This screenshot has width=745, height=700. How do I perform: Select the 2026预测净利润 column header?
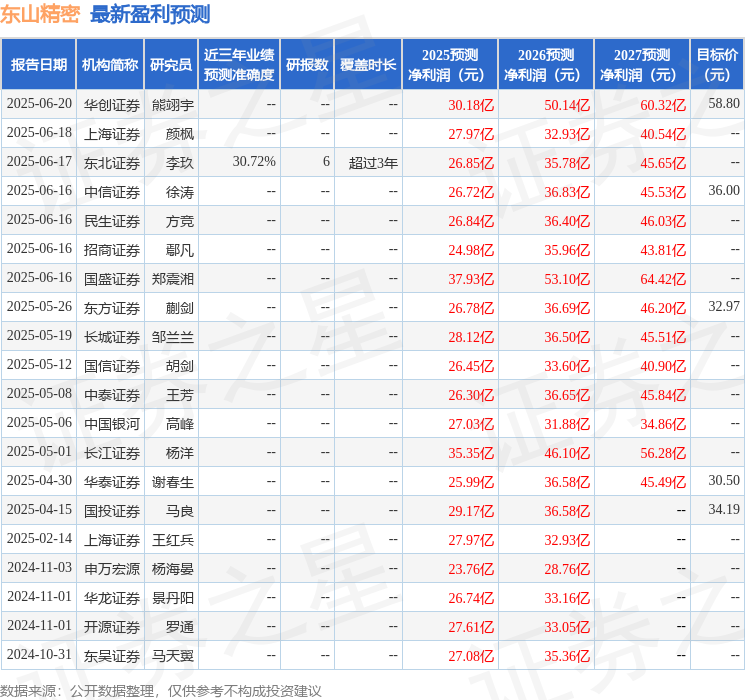click(x=546, y=65)
